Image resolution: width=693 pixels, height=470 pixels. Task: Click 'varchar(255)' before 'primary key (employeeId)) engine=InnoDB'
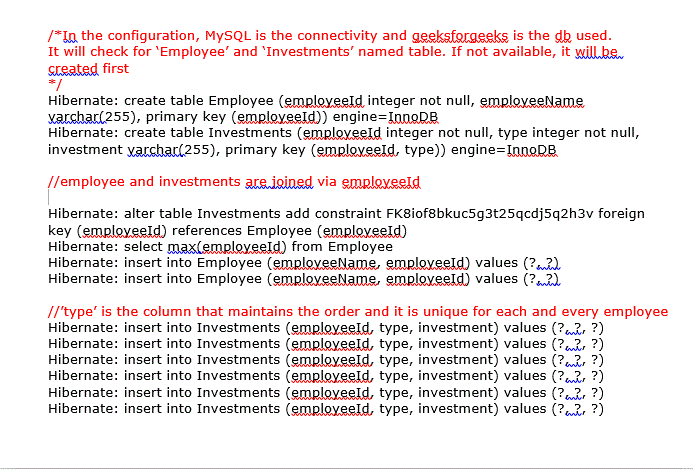tap(92, 117)
